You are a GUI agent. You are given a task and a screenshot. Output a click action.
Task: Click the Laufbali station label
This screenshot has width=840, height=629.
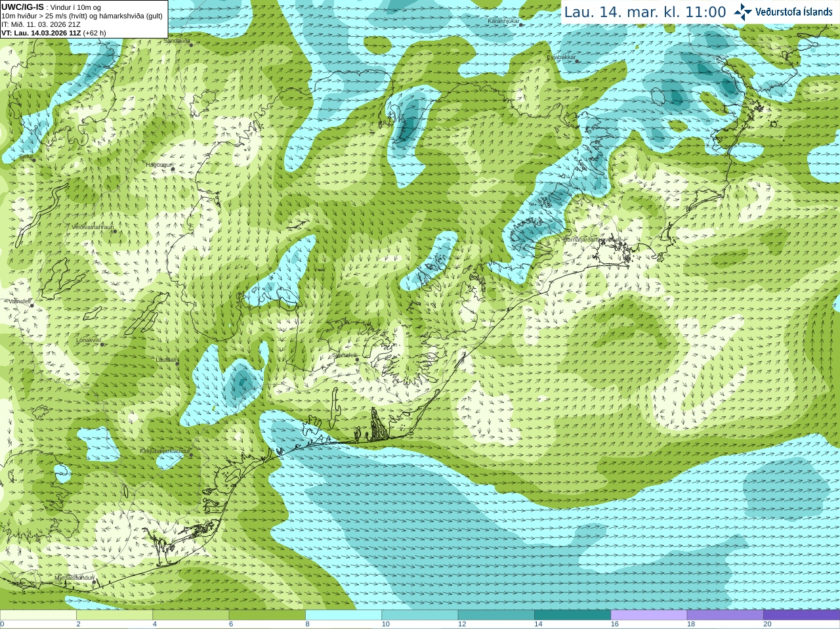[x=167, y=360]
